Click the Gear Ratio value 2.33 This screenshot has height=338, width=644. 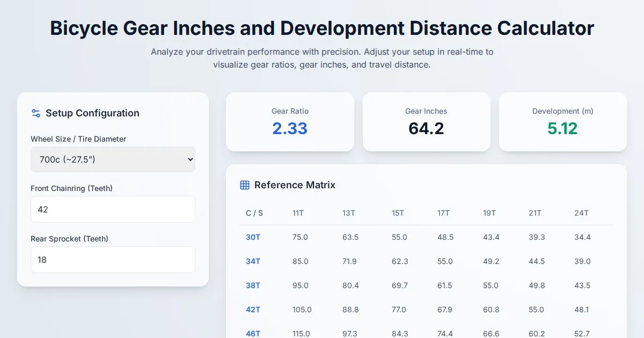pyautogui.click(x=290, y=129)
